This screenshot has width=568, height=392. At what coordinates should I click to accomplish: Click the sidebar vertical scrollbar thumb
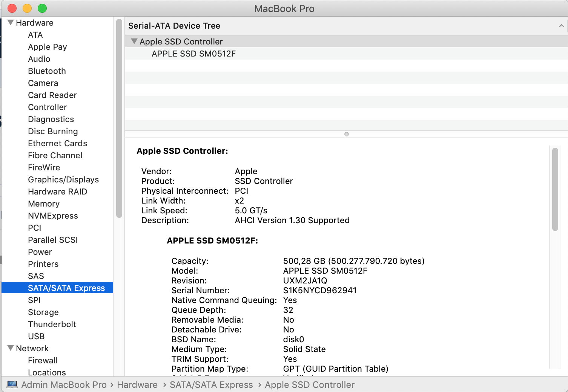(119, 118)
